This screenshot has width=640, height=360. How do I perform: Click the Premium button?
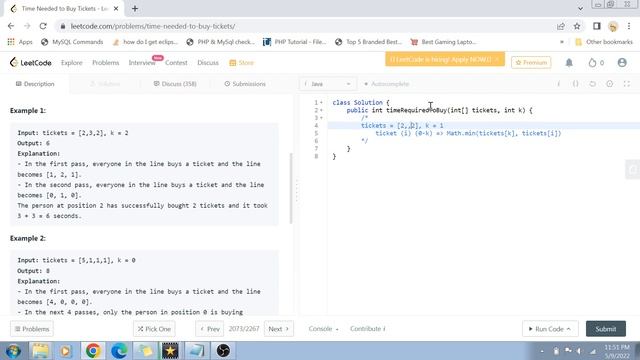point(531,62)
